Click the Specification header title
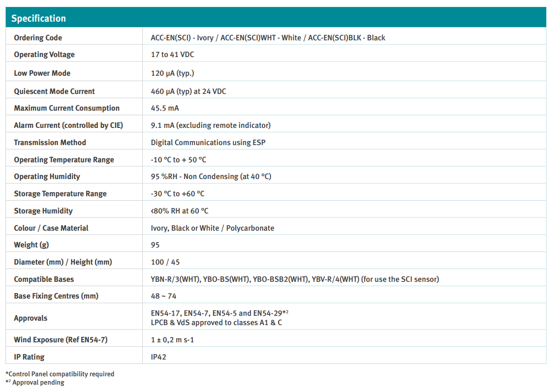 38,19
